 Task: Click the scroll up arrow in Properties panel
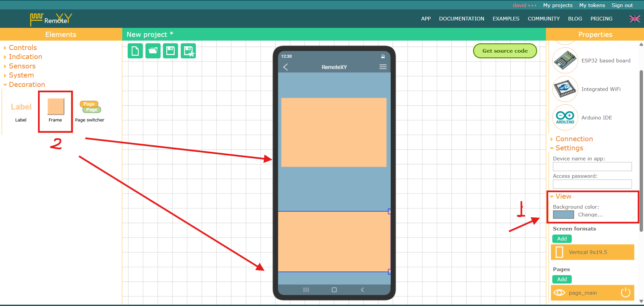[641, 44]
